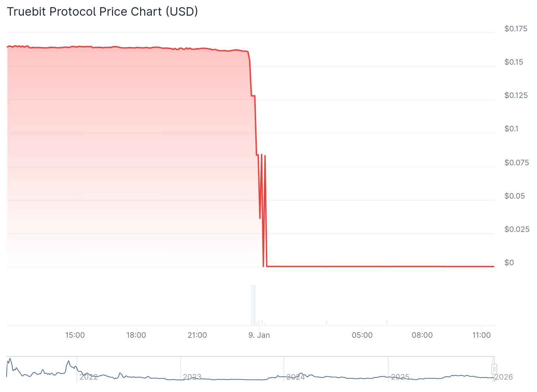Click the $0.025 price axis label
Screen dimensions: 537x392
(x=517, y=229)
